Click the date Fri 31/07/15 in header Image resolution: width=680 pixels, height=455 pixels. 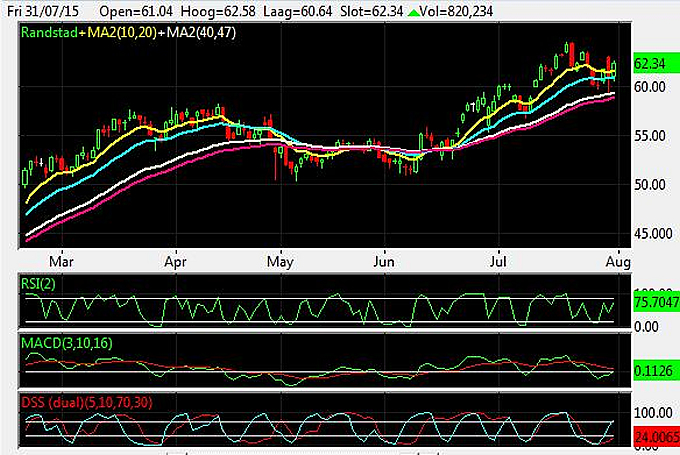click(x=43, y=9)
